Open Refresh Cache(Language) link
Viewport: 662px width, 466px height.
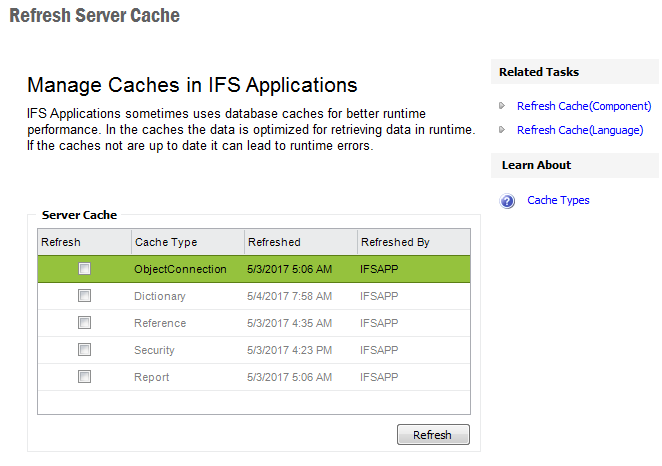click(580, 130)
